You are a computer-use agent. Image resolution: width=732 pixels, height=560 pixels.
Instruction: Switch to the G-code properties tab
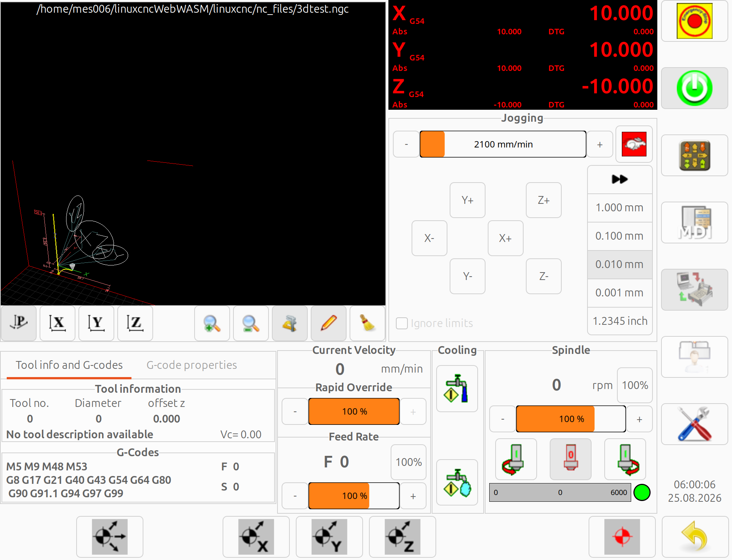pyautogui.click(x=192, y=365)
